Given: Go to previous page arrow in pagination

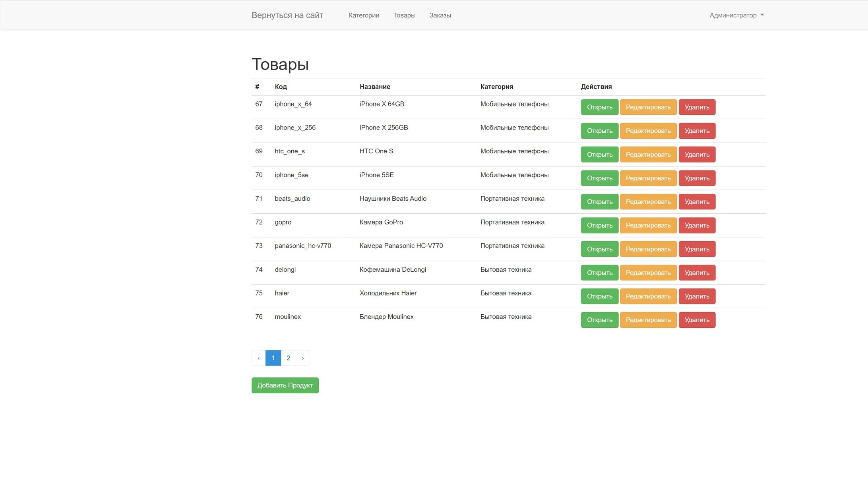Looking at the screenshot, I should [x=259, y=358].
